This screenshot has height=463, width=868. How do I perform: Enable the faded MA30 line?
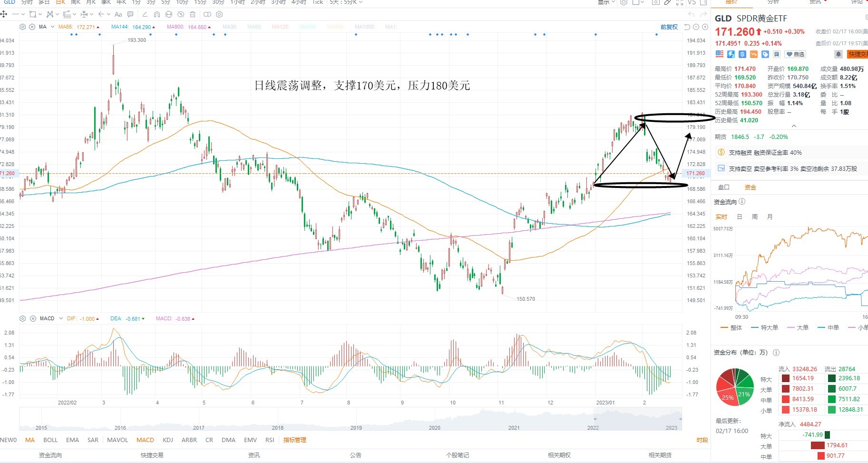point(229,27)
